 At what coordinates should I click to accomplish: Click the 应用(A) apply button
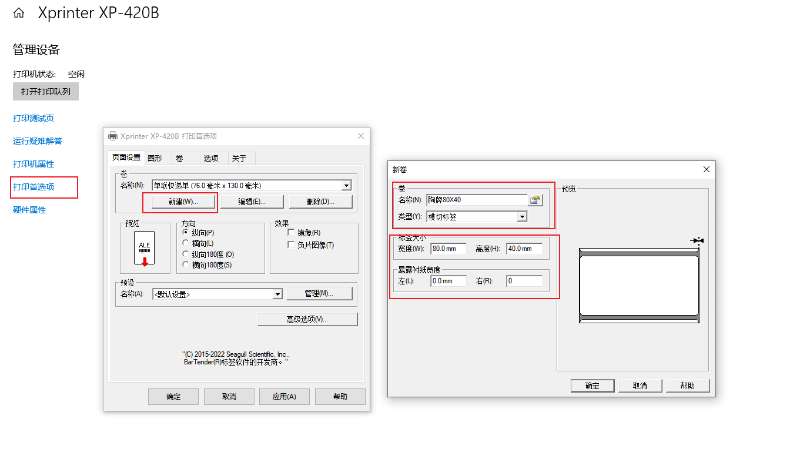coord(284,396)
